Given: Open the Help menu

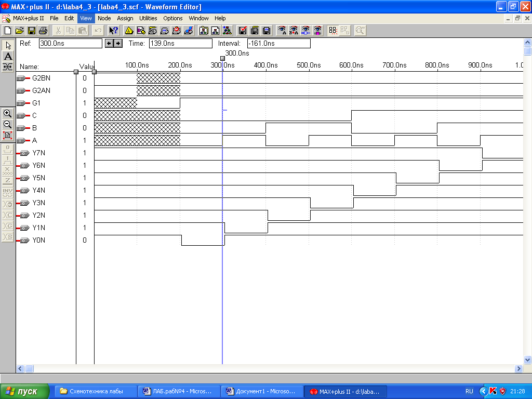Looking at the screenshot, I should tap(220, 18).
